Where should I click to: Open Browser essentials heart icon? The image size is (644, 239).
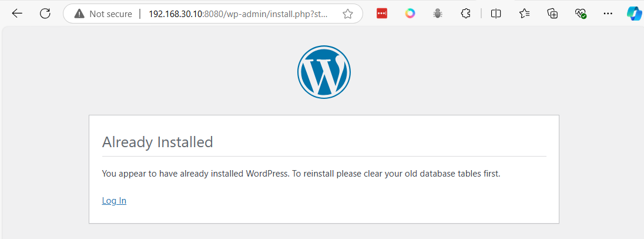pos(581,14)
